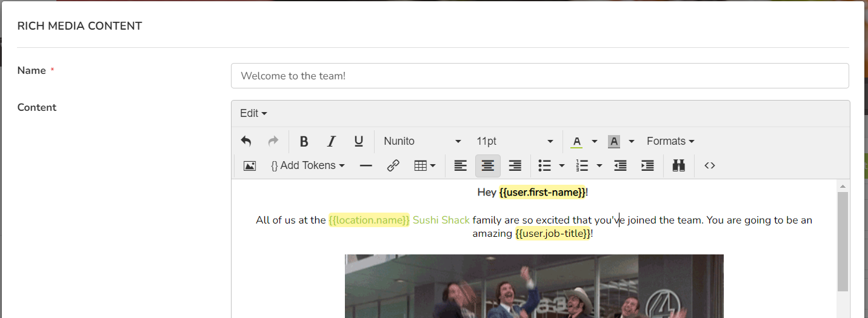The width and height of the screenshot is (868, 318).
Task: Click the Undo arrow icon
Action: coord(246,141)
